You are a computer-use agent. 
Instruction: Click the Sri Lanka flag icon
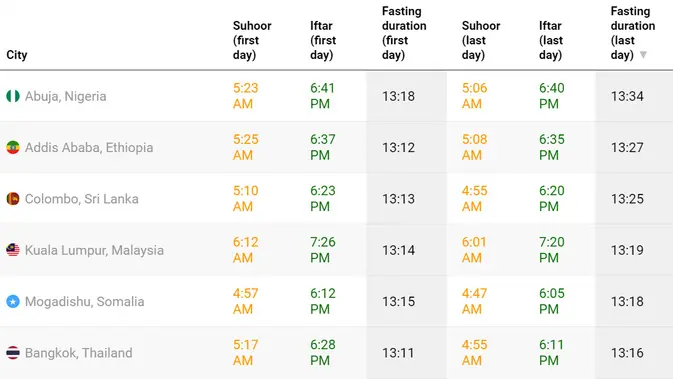tap(13, 199)
